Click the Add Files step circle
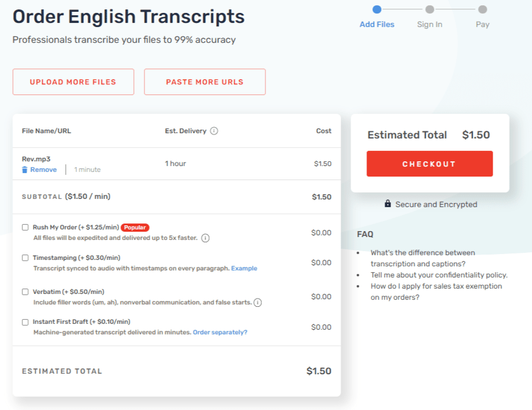 pyautogui.click(x=376, y=9)
